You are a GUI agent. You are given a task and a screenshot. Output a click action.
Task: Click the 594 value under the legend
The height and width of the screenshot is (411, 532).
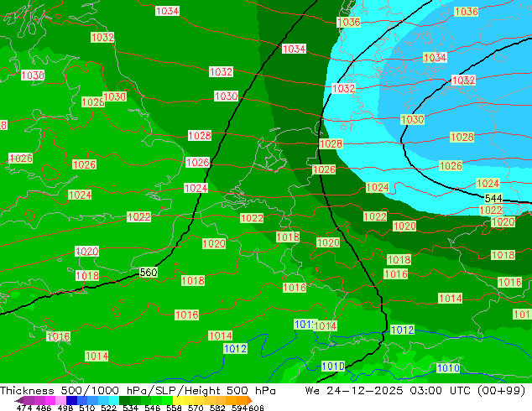coord(239,408)
